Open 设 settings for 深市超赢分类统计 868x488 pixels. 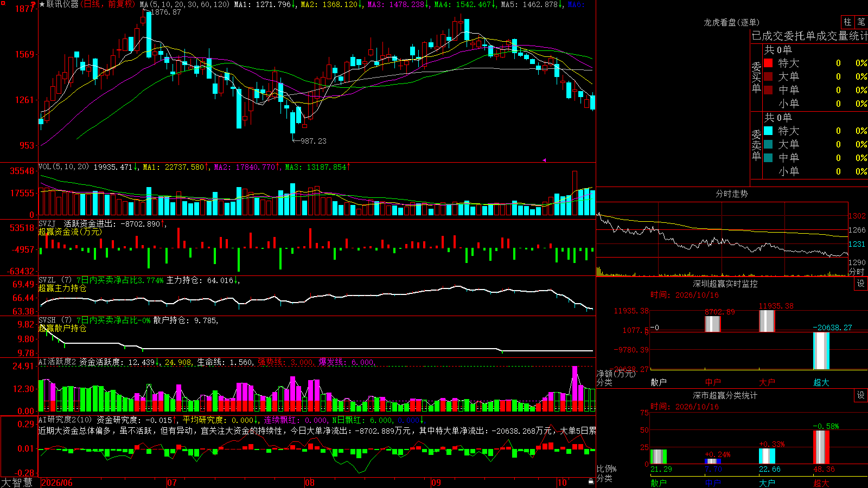tap(861, 395)
